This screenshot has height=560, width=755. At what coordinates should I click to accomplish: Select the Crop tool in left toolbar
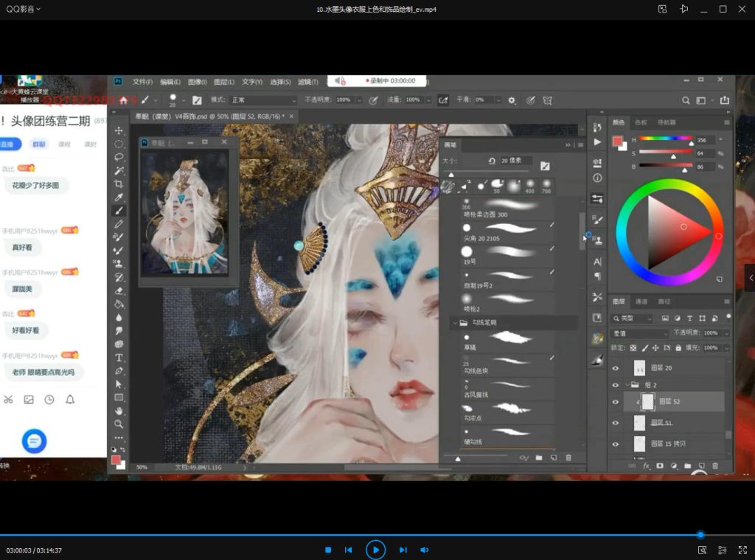[119, 183]
